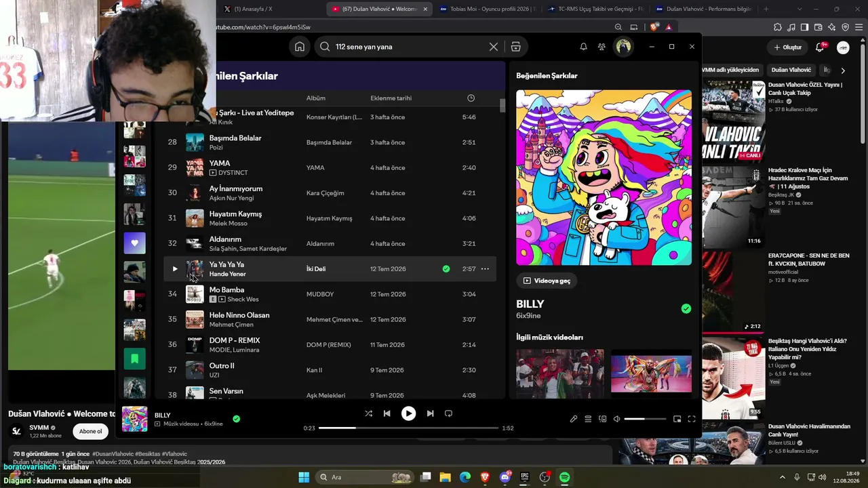The width and height of the screenshot is (868, 488).
Task: Open YouTube notifications bell
Action: tap(820, 47)
